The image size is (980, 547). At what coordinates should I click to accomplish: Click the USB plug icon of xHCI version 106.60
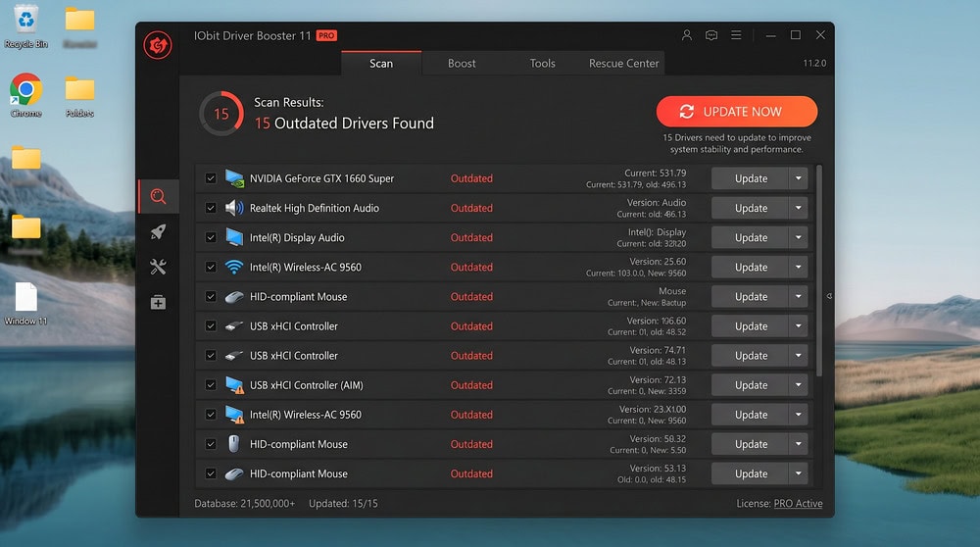coord(234,325)
